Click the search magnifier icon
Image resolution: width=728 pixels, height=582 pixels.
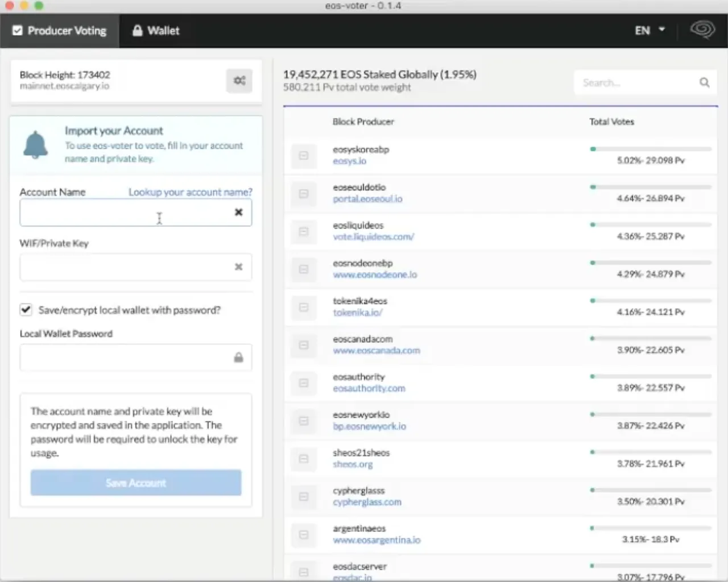[704, 82]
